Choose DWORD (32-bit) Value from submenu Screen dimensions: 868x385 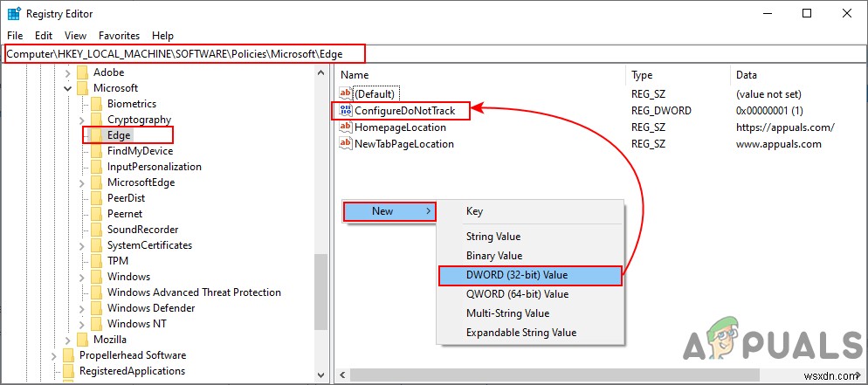pyautogui.click(x=530, y=275)
